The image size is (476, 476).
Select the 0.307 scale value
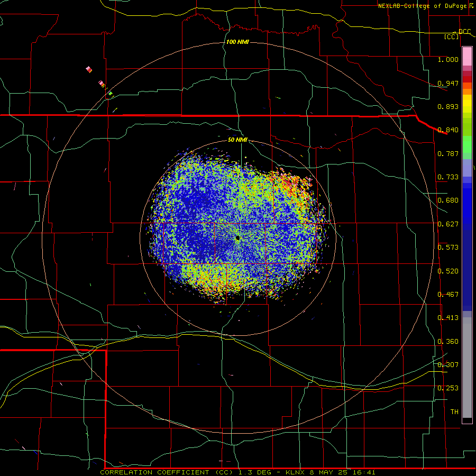point(448,365)
